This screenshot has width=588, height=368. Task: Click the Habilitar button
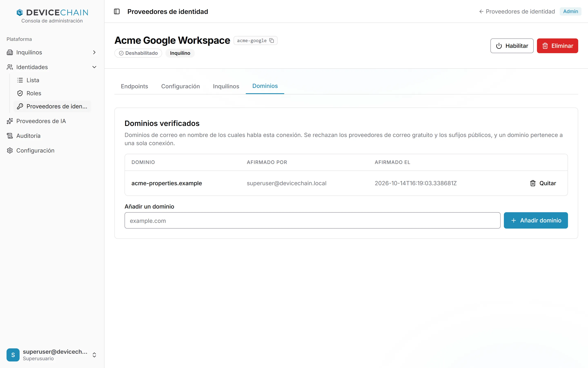tap(512, 46)
